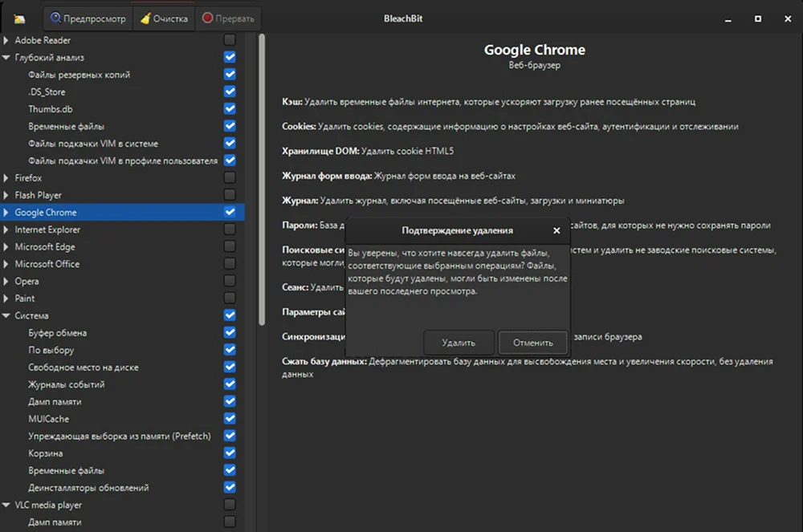Click Отменить in the confirmation dialog
This screenshot has height=532, width=803.
[x=533, y=343]
